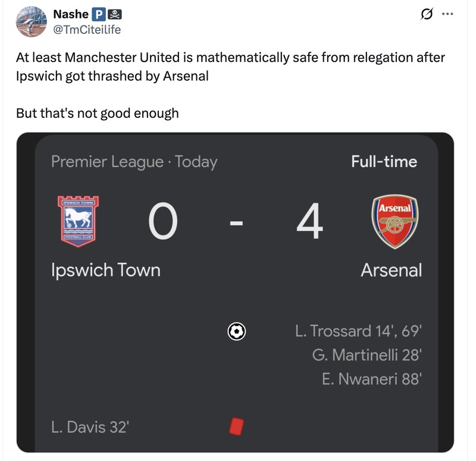Click the 0 - 4 score display
The height and width of the screenshot is (461, 476).
pos(235,221)
